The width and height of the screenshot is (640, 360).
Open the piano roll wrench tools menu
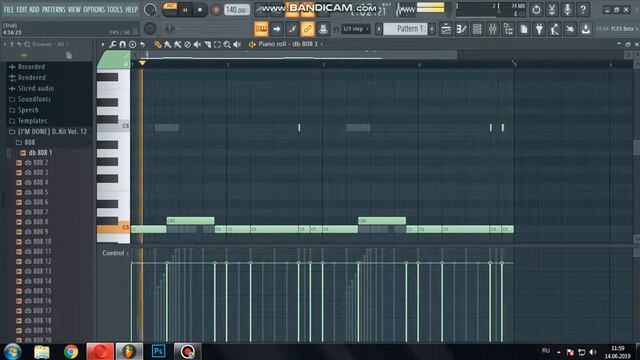pos(113,44)
